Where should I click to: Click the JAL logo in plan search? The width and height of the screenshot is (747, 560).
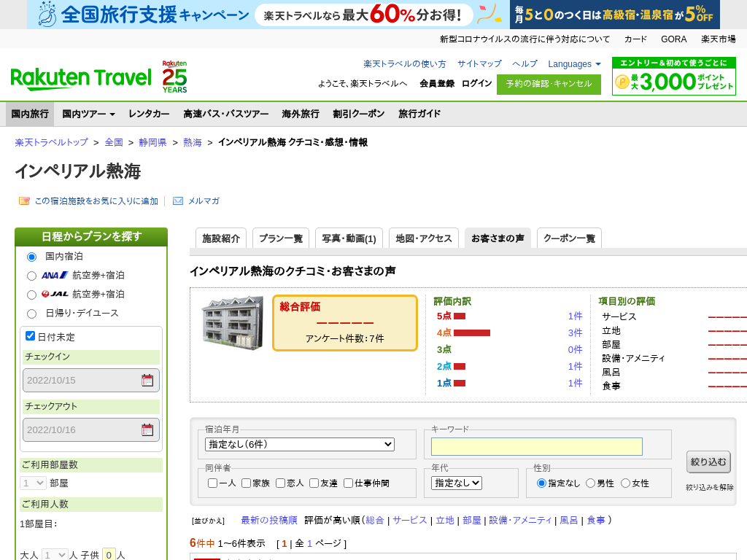coord(55,295)
